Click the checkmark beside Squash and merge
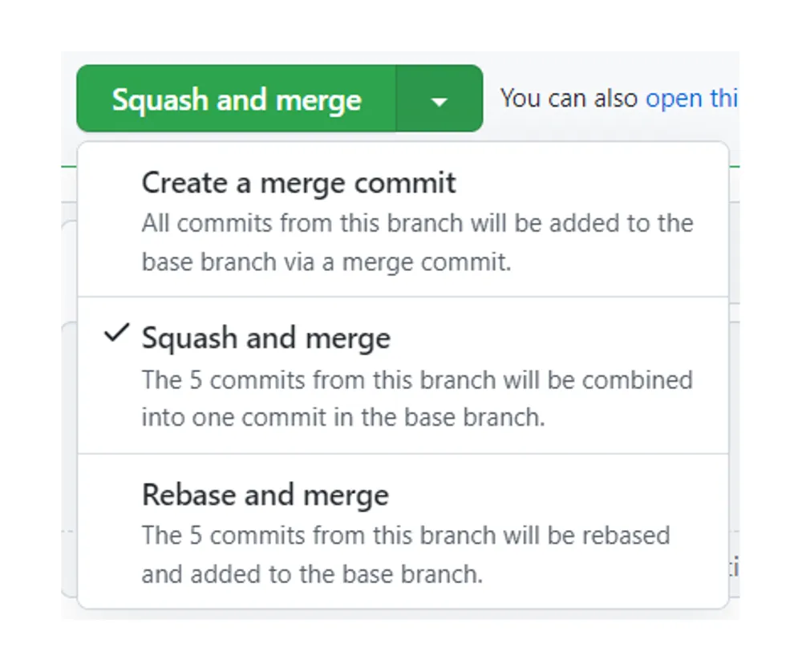Image resolution: width=802 pixels, height=672 pixels. (118, 334)
